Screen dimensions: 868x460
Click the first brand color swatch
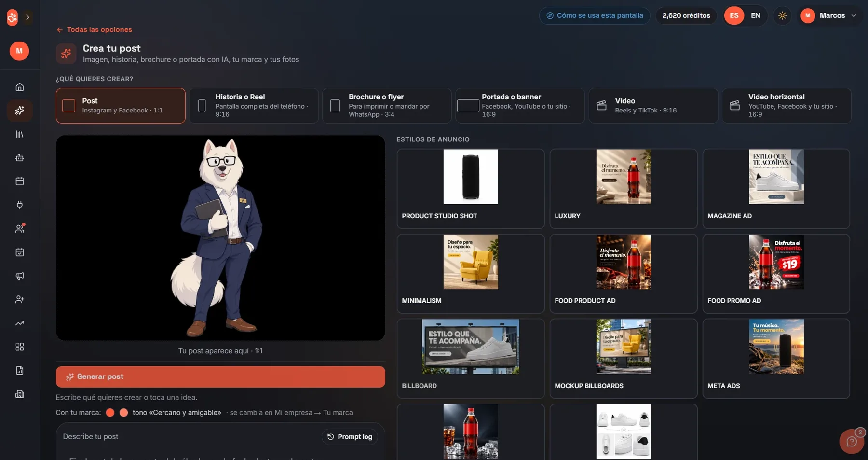pyautogui.click(x=110, y=413)
